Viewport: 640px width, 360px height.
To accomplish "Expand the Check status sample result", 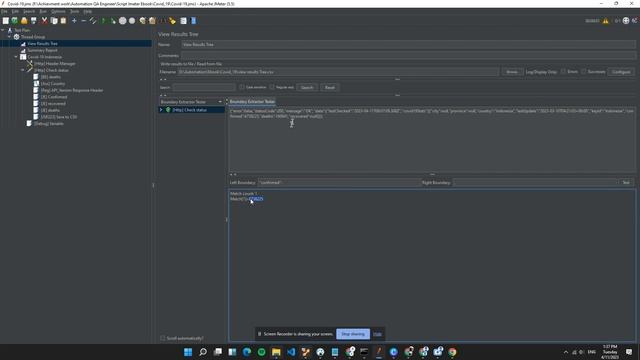I will [161, 110].
